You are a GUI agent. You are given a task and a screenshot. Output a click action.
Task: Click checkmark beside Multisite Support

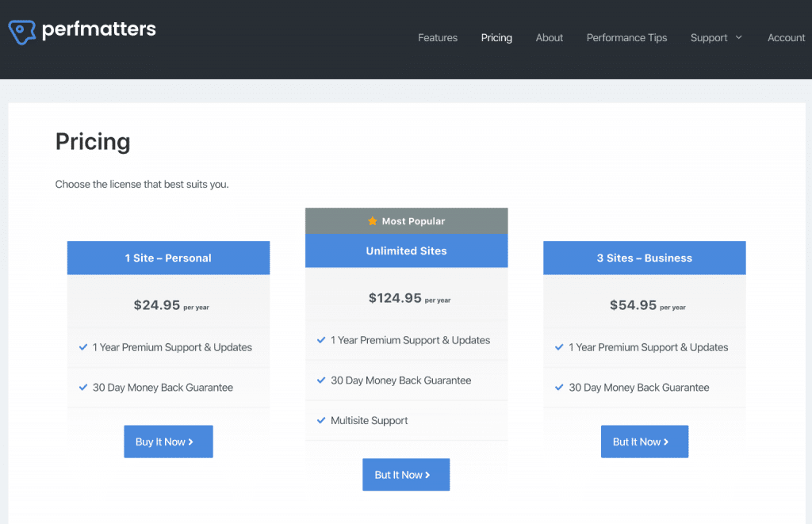click(321, 420)
